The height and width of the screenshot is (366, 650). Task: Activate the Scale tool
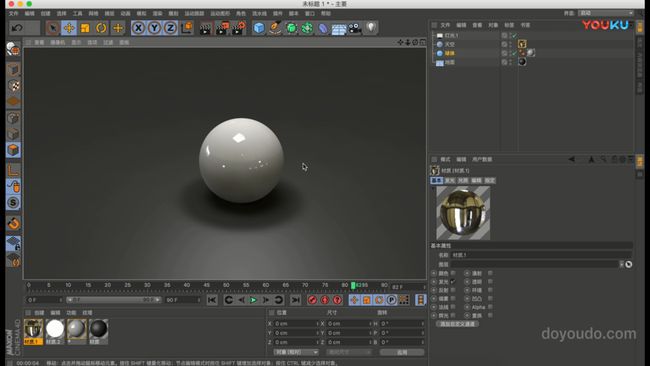click(x=85, y=28)
